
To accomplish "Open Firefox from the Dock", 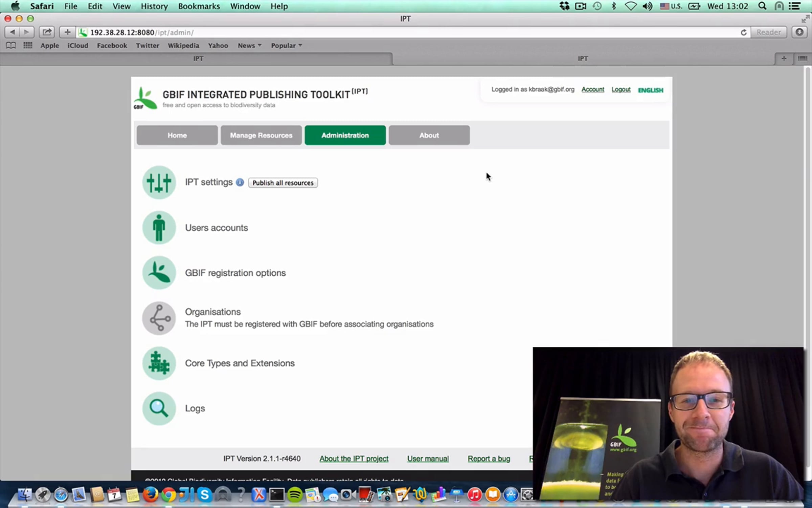I will [x=151, y=495].
